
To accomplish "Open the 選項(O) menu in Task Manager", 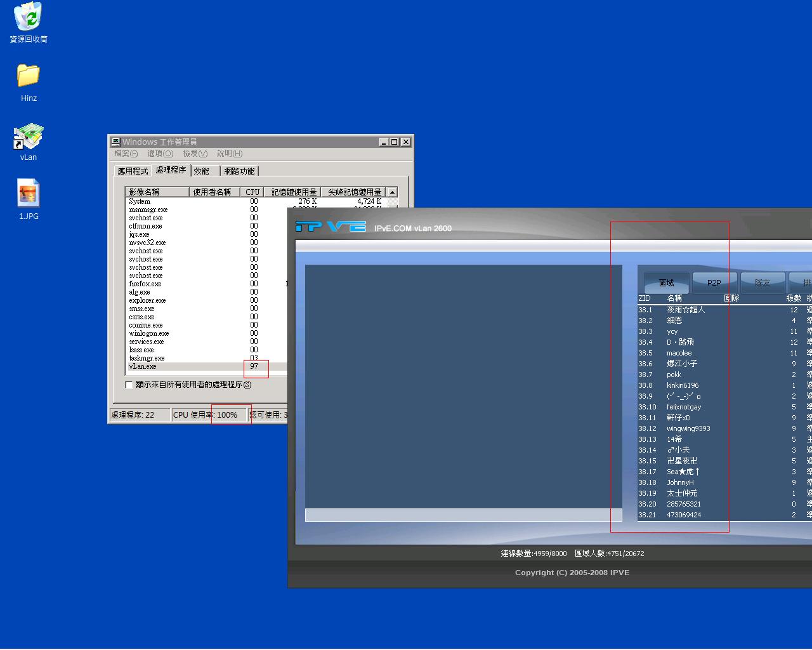I will tap(160, 154).
